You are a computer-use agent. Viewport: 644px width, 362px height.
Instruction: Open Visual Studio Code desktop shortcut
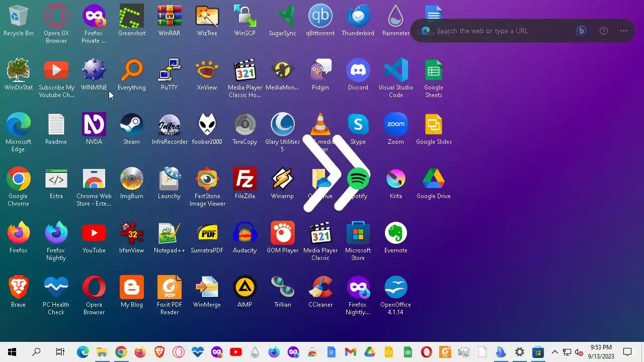tap(396, 78)
